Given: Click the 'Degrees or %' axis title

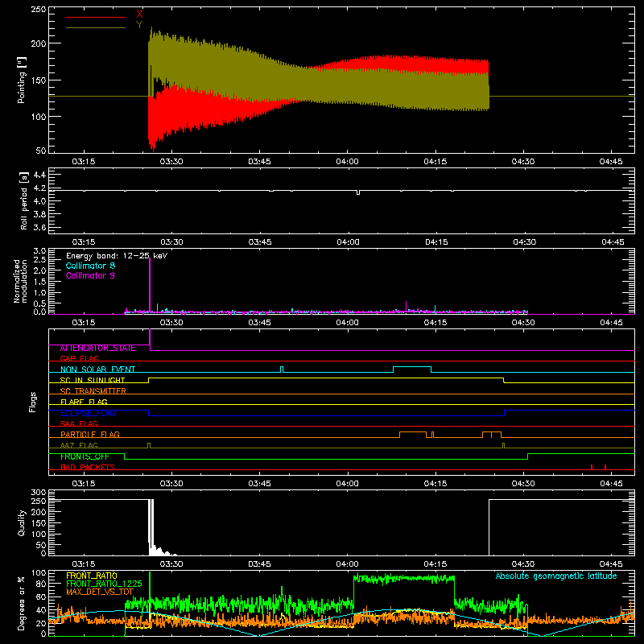Looking at the screenshot, I should (x=22, y=603).
